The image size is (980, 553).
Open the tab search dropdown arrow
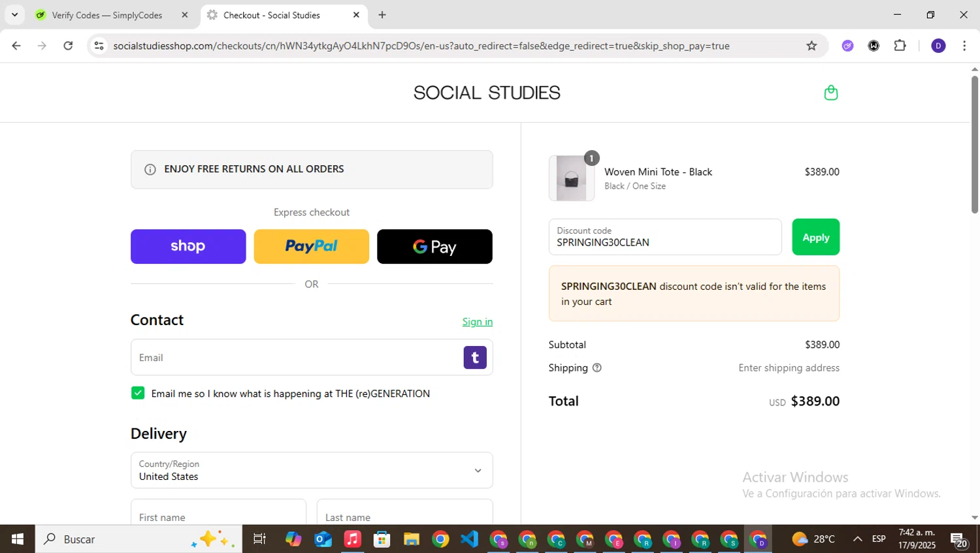(14, 14)
